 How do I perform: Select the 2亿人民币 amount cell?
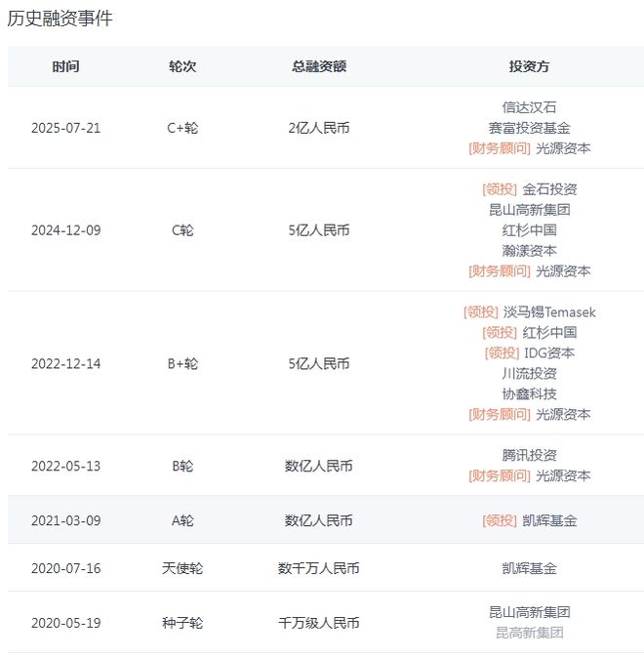tap(319, 128)
